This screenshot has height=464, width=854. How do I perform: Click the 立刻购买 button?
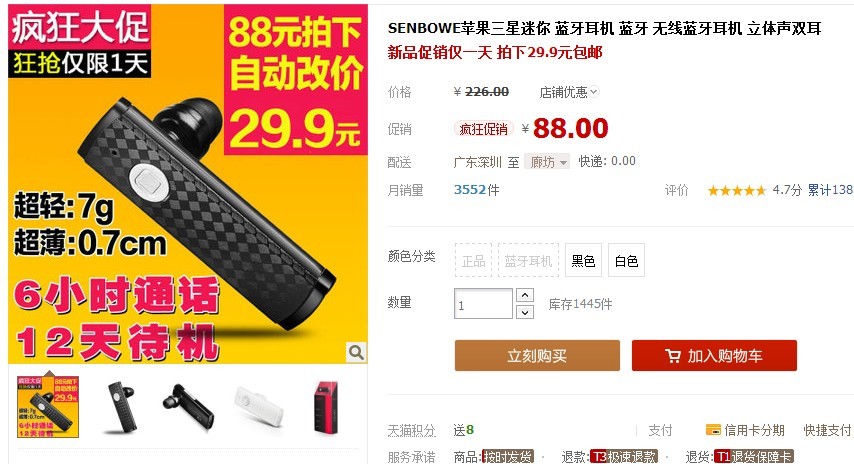coord(538,356)
